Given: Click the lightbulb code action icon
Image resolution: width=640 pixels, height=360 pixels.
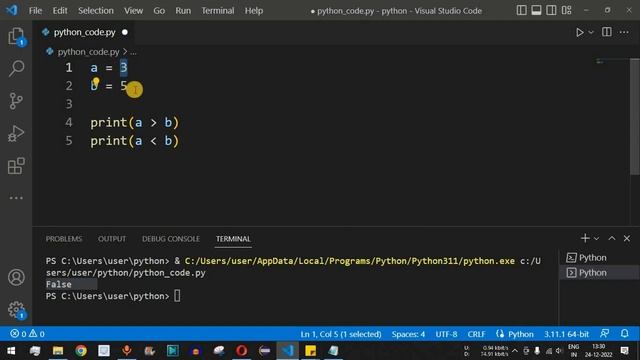Looking at the screenshot, I should click(x=96, y=82).
